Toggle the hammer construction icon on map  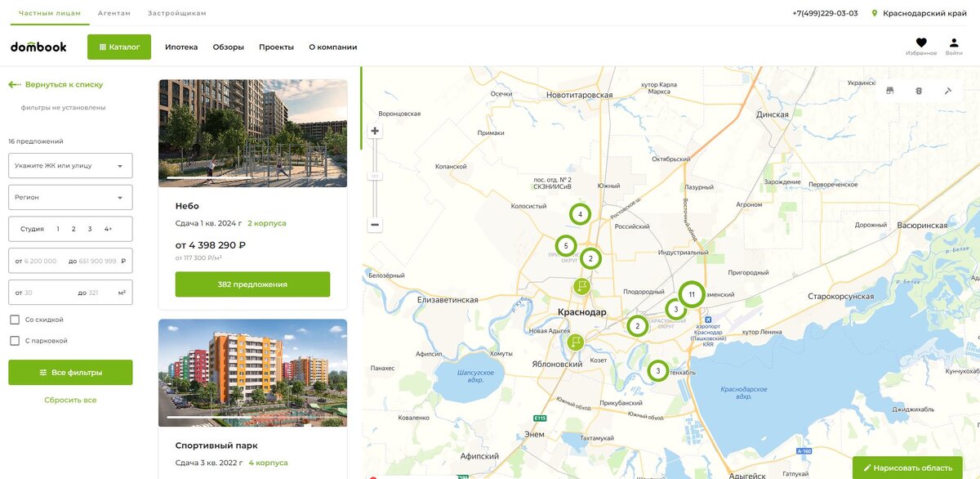coord(948,91)
